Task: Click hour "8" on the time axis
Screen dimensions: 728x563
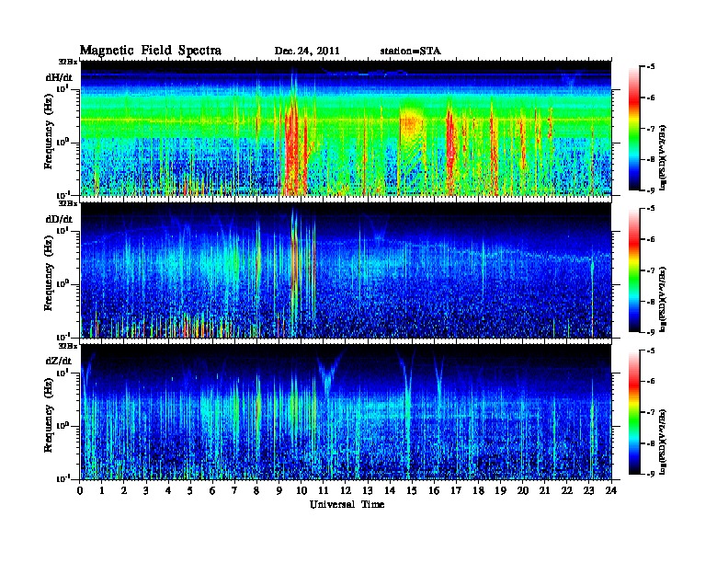Action: point(256,491)
